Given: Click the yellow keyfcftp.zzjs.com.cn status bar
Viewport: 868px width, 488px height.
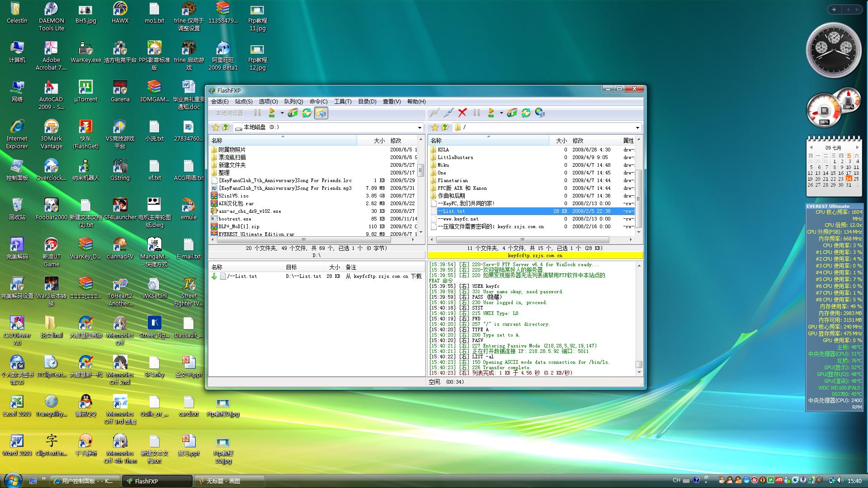Looking at the screenshot, I should click(x=535, y=255).
